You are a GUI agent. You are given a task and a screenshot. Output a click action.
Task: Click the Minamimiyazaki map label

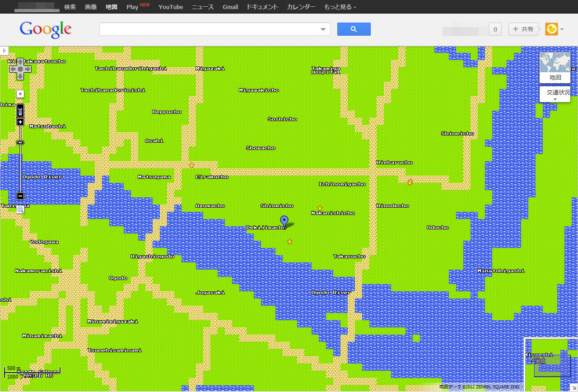tap(113, 322)
